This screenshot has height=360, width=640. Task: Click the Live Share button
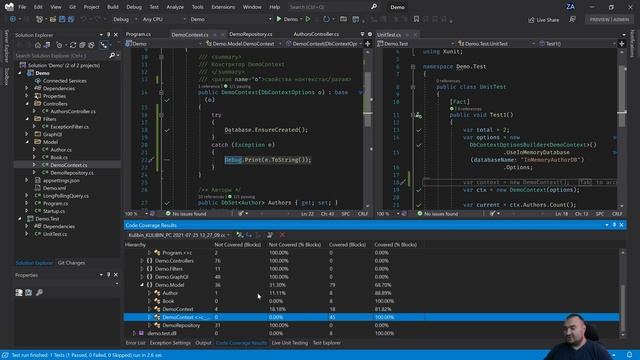pyautogui.click(x=544, y=20)
